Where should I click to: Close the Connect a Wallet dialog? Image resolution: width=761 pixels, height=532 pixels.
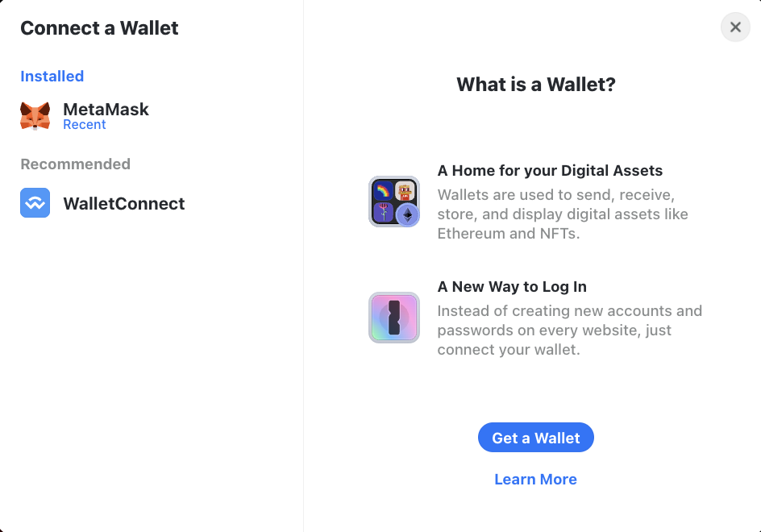pyautogui.click(x=735, y=27)
